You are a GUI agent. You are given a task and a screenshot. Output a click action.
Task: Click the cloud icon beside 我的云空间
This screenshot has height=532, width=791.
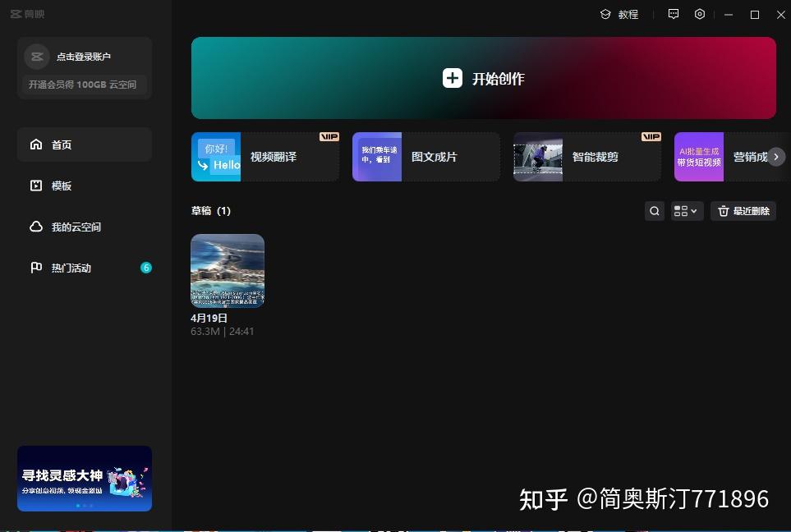click(x=36, y=227)
